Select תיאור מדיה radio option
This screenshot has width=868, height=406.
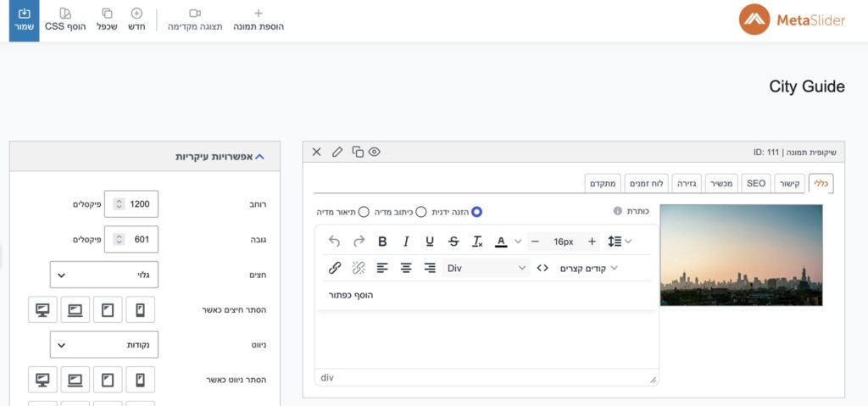(x=364, y=212)
